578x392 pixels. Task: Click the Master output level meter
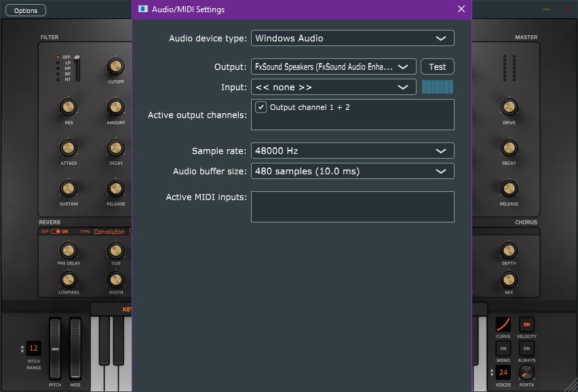509,68
